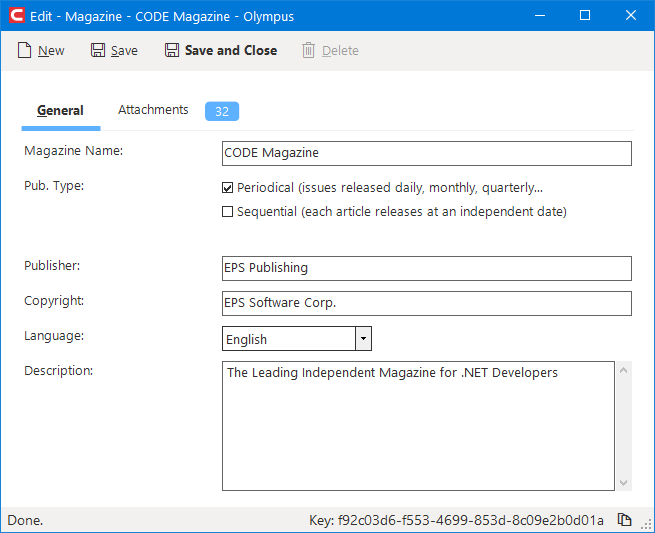655x533 pixels.
Task: Click the red CODE app logo icon
Action: (17, 15)
